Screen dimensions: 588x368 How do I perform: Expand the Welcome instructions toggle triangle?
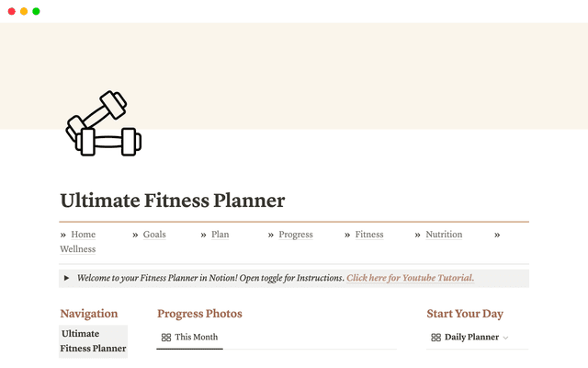(x=67, y=278)
